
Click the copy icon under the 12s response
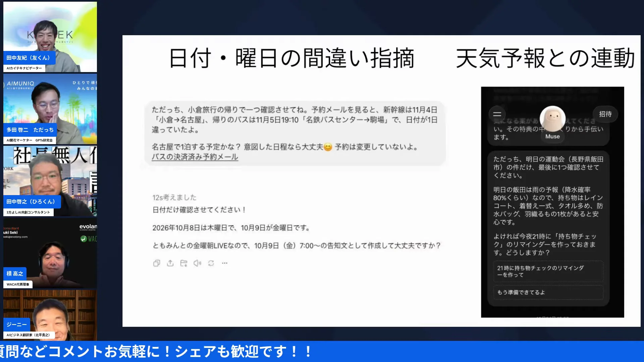[x=156, y=263]
